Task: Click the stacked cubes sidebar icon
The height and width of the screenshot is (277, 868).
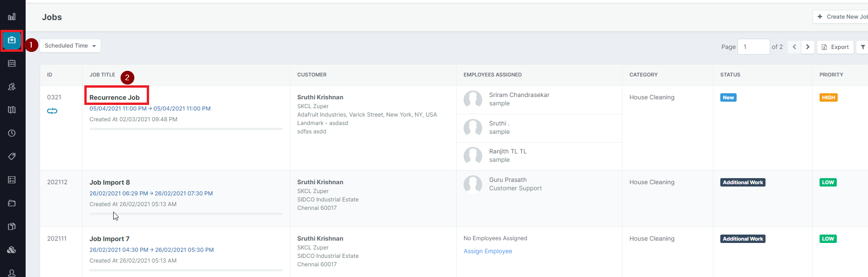Action: click(12, 250)
